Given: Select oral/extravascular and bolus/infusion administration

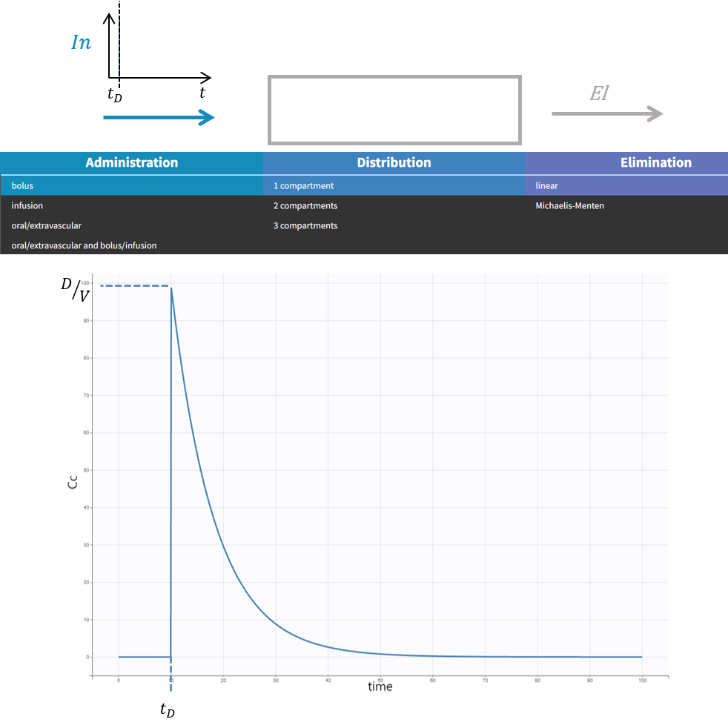Looking at the screenshot, I should point(82,245).
